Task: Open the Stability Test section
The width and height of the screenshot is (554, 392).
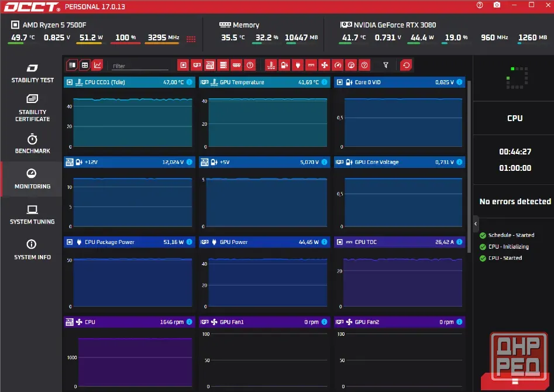Action: [32, 73]
